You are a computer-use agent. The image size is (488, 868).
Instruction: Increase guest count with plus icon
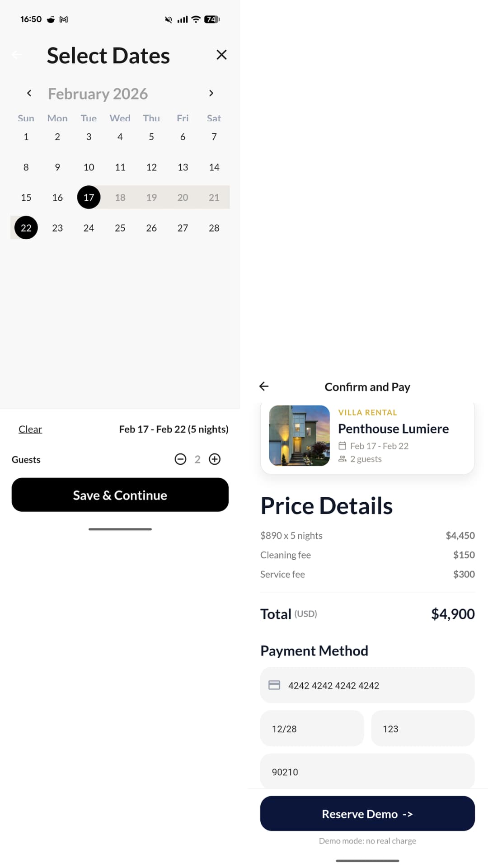[215, 459]
